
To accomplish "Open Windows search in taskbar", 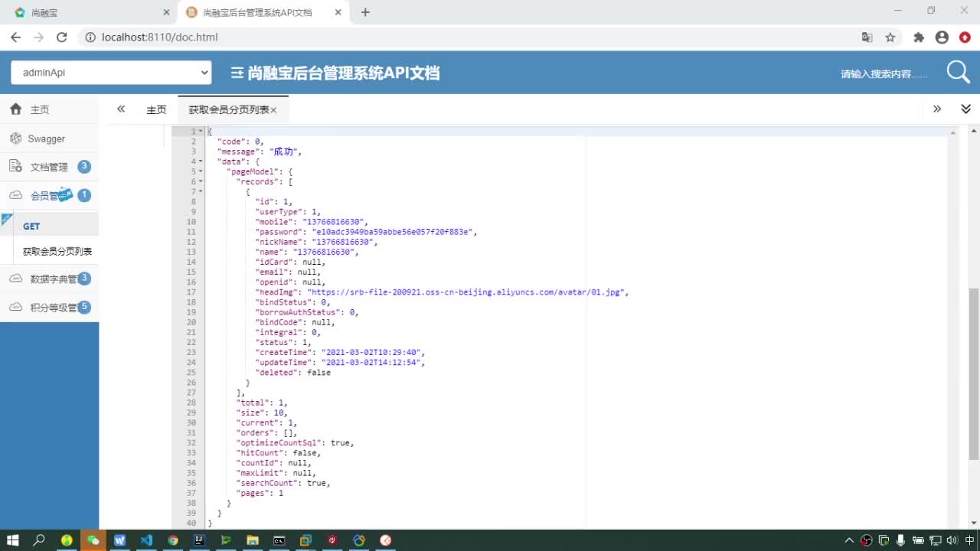I will click(x=39, y=540).
